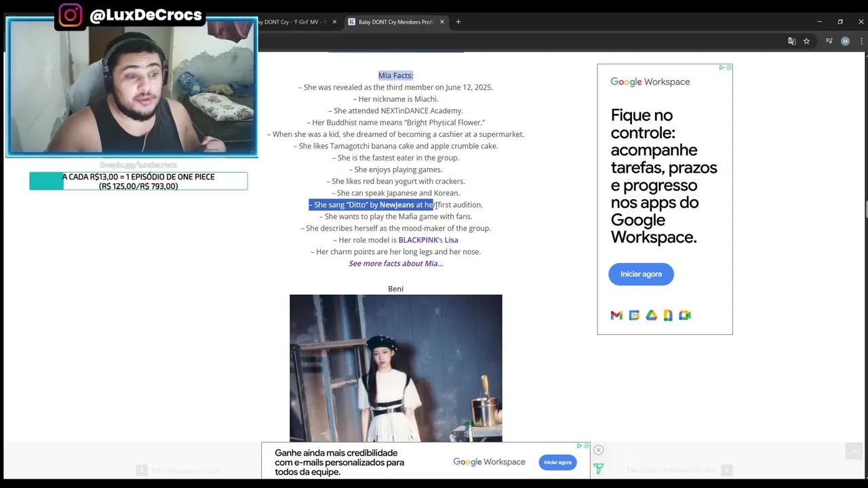Click the 'fastest eater in the group' line

[x=396, y=158]
